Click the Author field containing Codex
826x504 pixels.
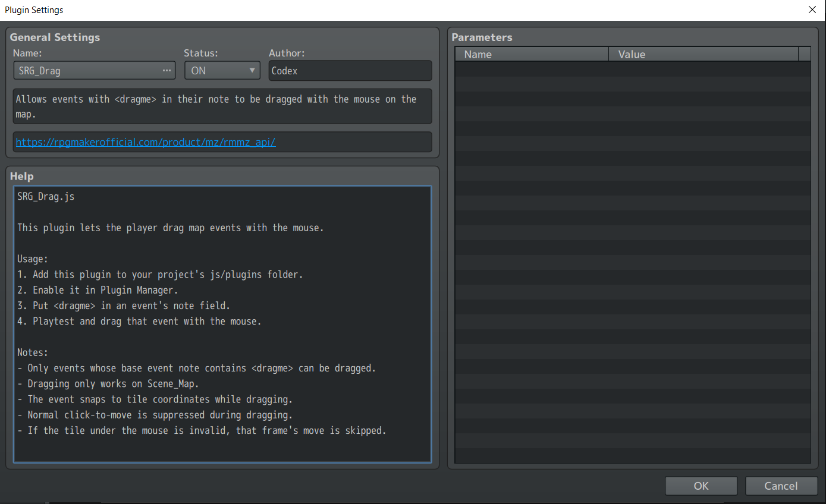(350, 71)
